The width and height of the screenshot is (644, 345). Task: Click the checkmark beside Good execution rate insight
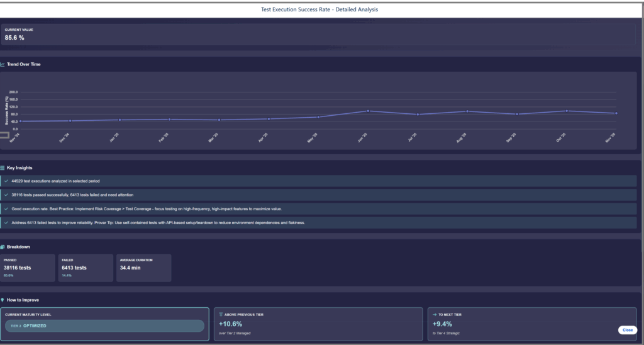point(6,208)
